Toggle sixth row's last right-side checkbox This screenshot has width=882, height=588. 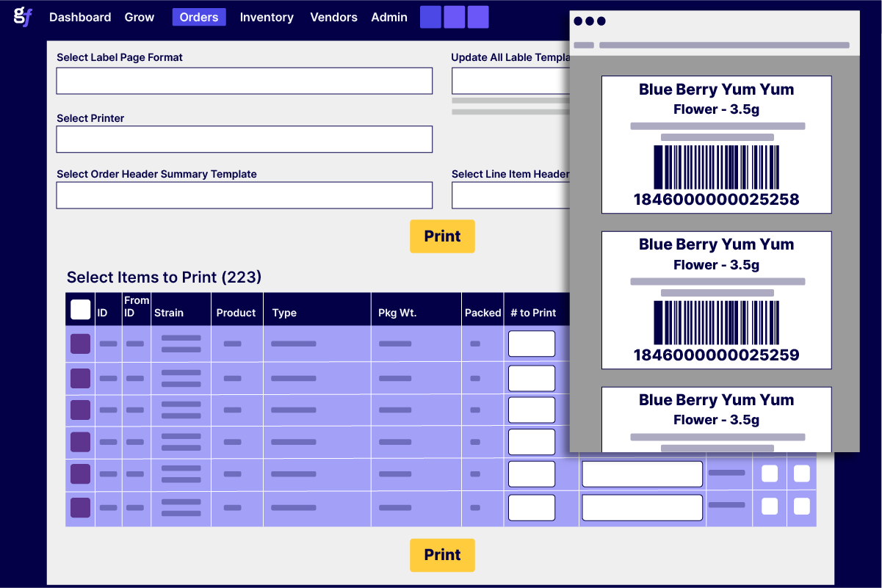click(x=802, y=506)
